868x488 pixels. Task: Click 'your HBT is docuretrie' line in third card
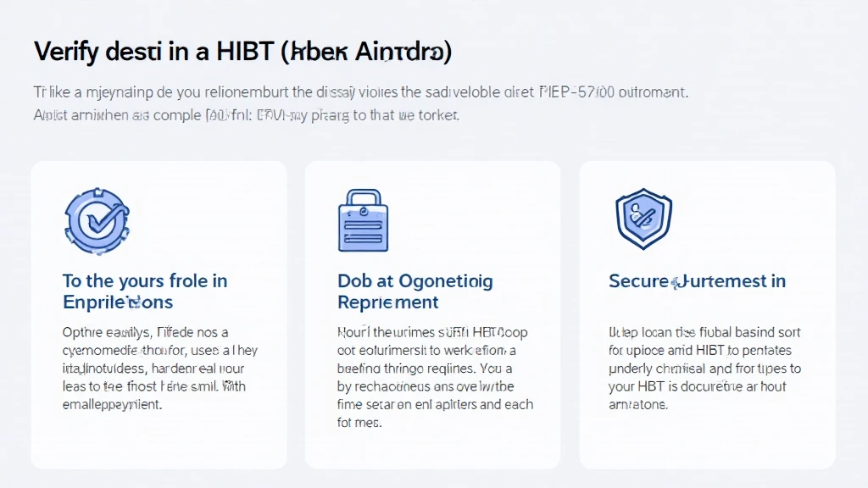[697, 386]
